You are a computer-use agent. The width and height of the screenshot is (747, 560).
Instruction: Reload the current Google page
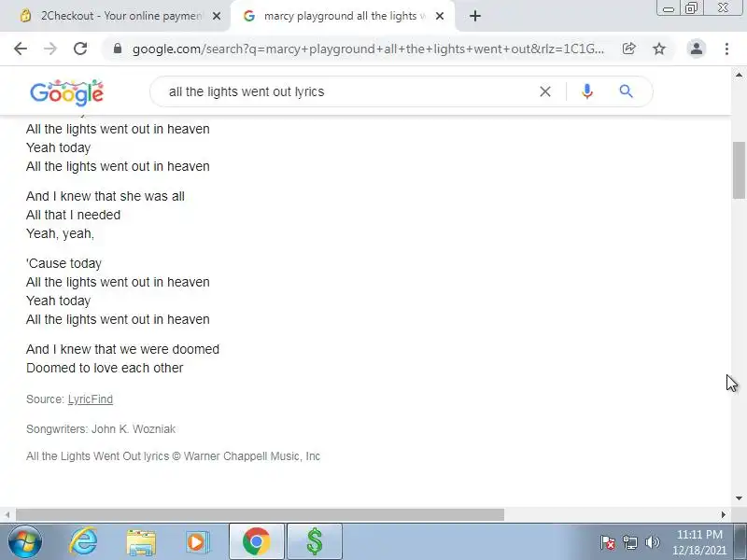[80, 49]
